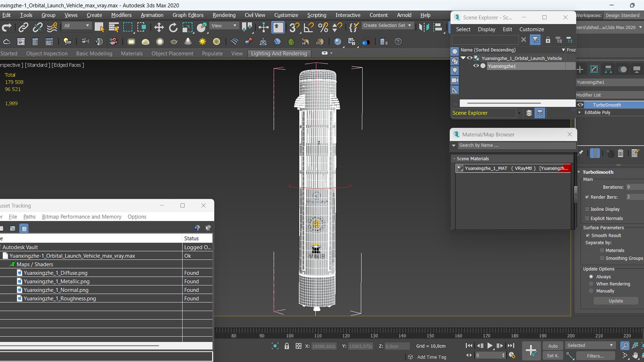Open reference coordinate View dropdown
644x362 pixels.
pos(224,25)
